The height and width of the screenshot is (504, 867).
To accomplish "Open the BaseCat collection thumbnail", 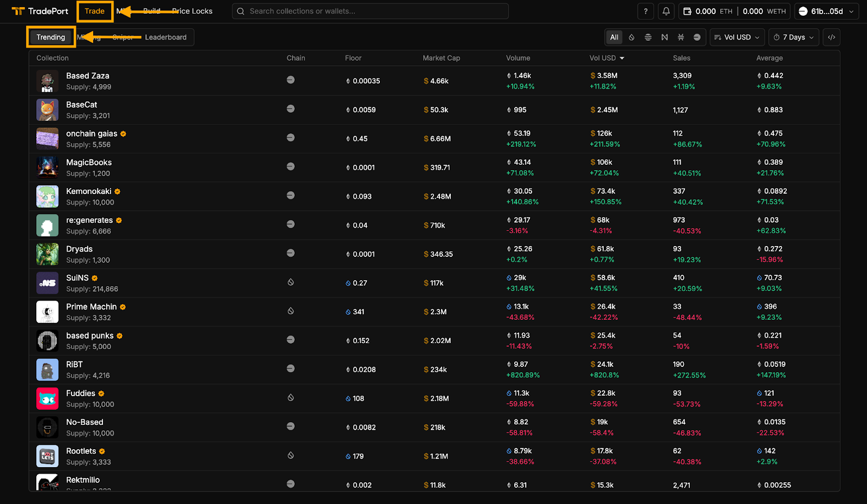I will coord(47,110).
